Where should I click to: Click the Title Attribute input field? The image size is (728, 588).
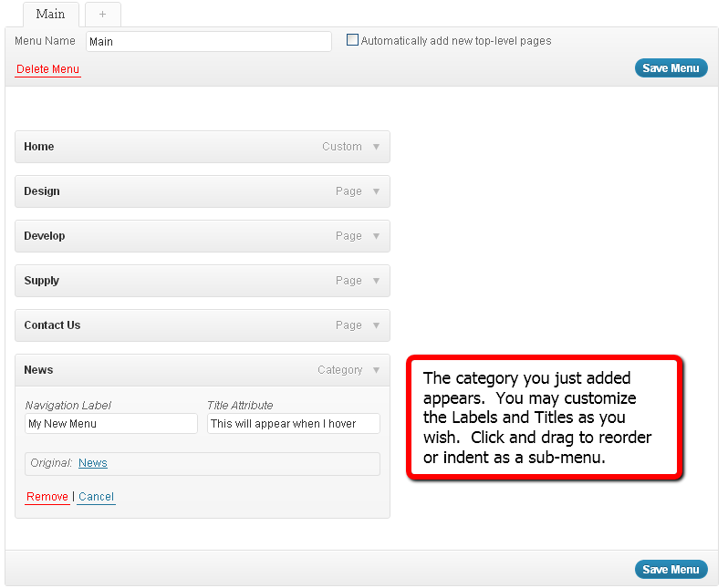(x=293, y=424)
